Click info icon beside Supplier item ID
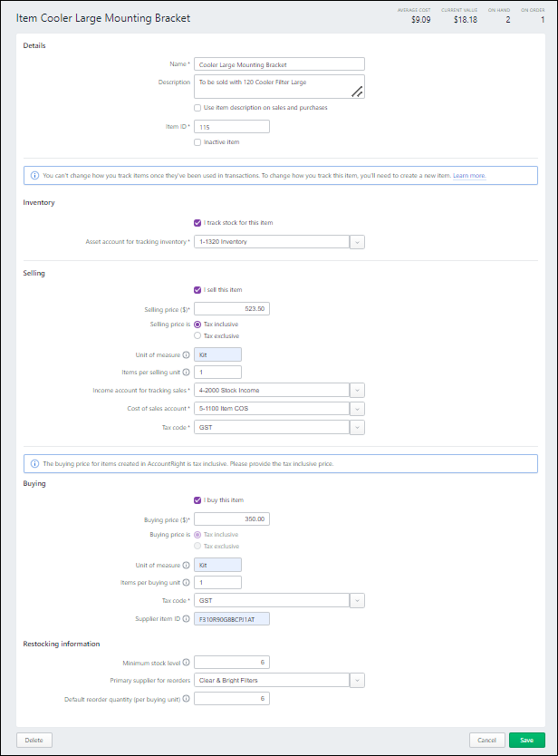Screen dimensions: 558x756 click(x=187, y=619)
